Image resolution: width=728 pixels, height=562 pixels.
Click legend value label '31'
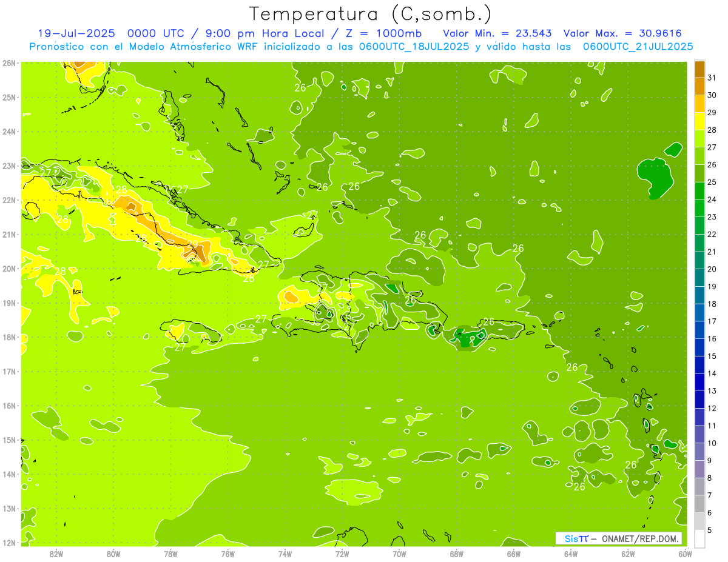pos(712,78)
